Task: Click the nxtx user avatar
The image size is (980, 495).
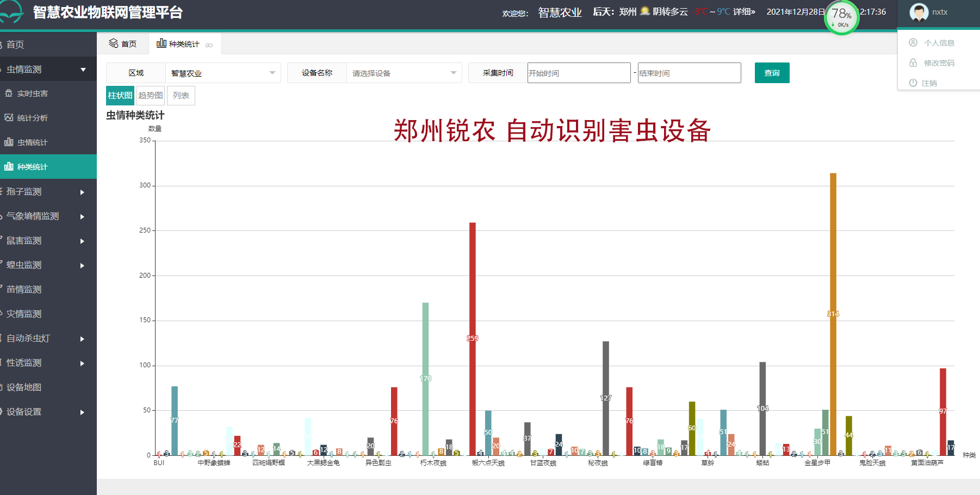Action: point(919,12)
